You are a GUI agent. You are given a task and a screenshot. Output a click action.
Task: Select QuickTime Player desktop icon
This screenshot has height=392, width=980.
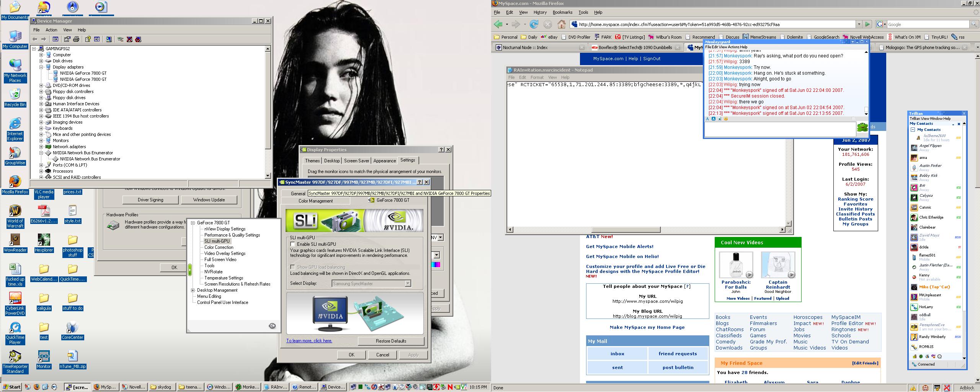(x=15, y=333)
